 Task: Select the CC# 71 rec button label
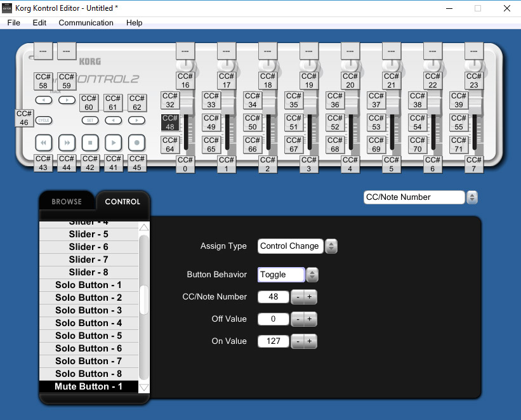coord(459,145)
